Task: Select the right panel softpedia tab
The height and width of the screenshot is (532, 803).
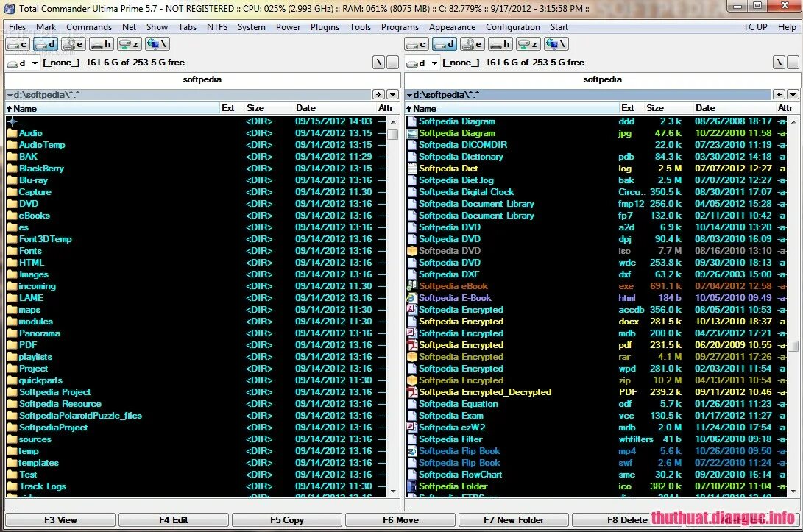Action: [602, 79]
